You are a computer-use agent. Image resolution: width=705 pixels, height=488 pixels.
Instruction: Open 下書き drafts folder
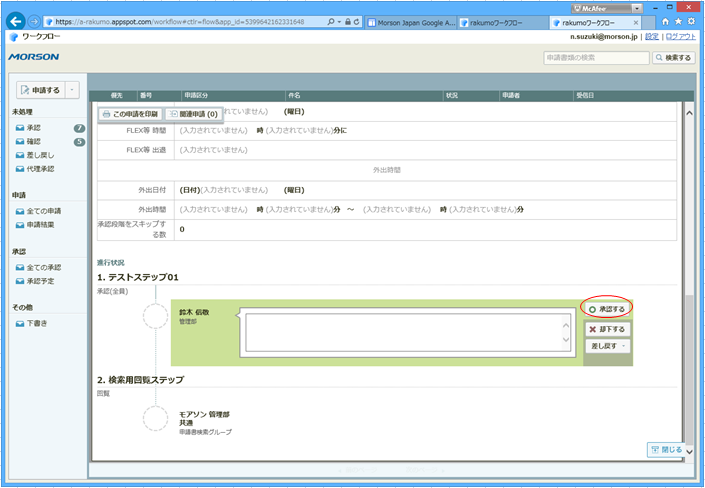(x=36, y=323)
